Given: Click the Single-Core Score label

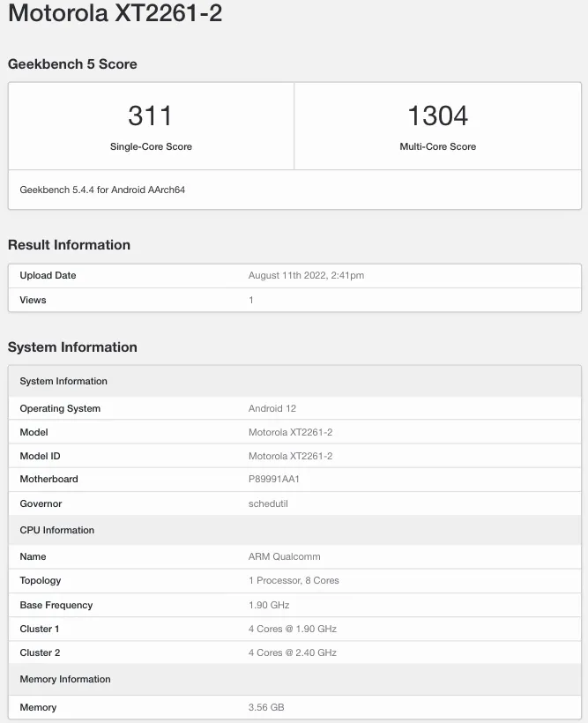Looking at the screenshot, I should click(151, 146).
